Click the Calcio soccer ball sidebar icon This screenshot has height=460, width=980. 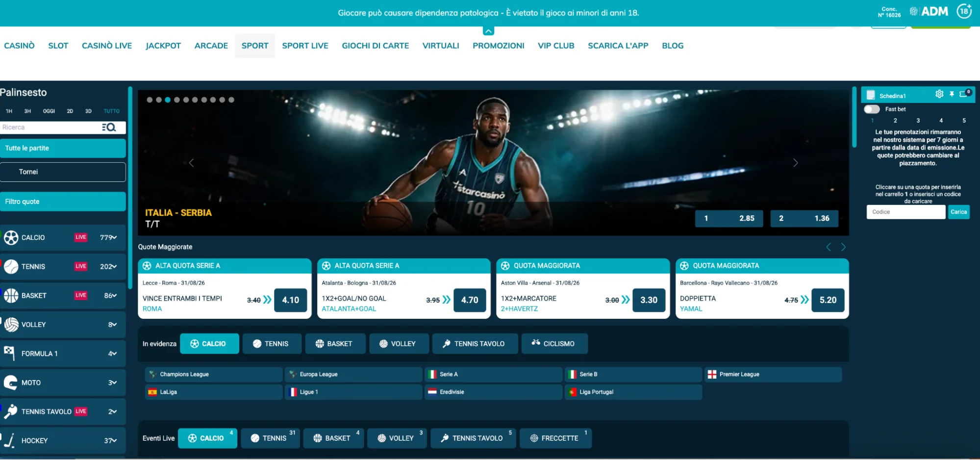point(11,238)
